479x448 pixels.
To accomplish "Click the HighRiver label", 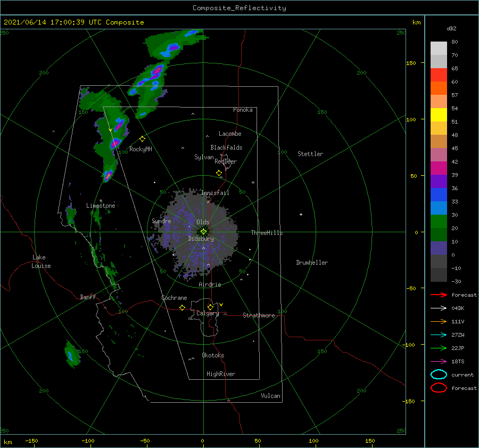I will click(221, 374).
